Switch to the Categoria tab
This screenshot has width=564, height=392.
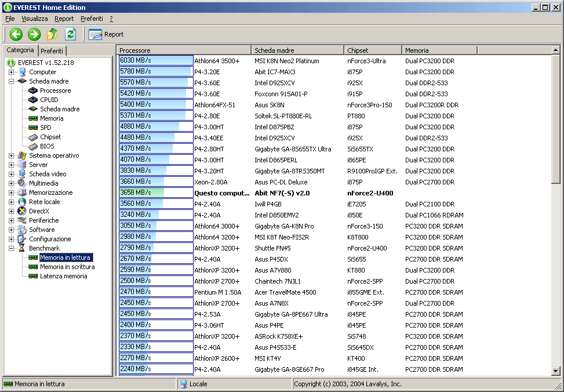click(20, 50)
